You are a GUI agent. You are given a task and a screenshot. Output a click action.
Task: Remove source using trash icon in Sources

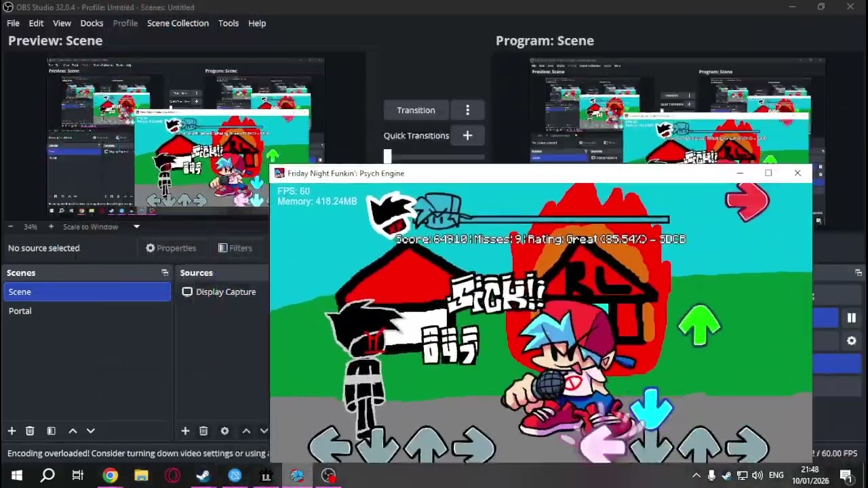[x=203, y=431]
